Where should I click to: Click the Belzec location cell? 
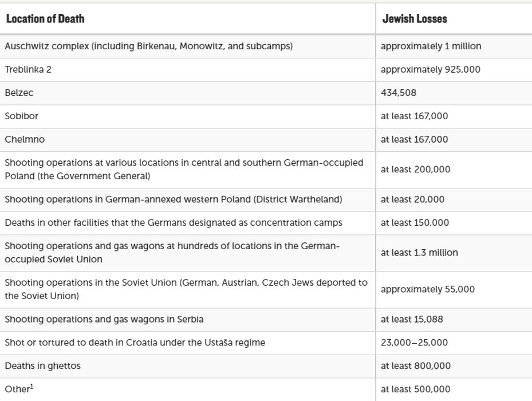[x=19, y=93]
